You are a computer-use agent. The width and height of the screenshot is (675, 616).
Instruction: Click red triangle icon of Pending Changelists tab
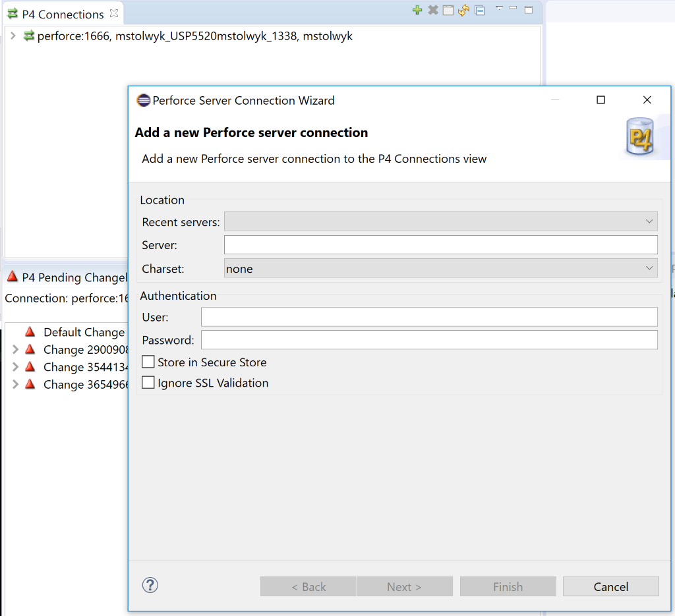pyautogui.click(x=12, y=276)
